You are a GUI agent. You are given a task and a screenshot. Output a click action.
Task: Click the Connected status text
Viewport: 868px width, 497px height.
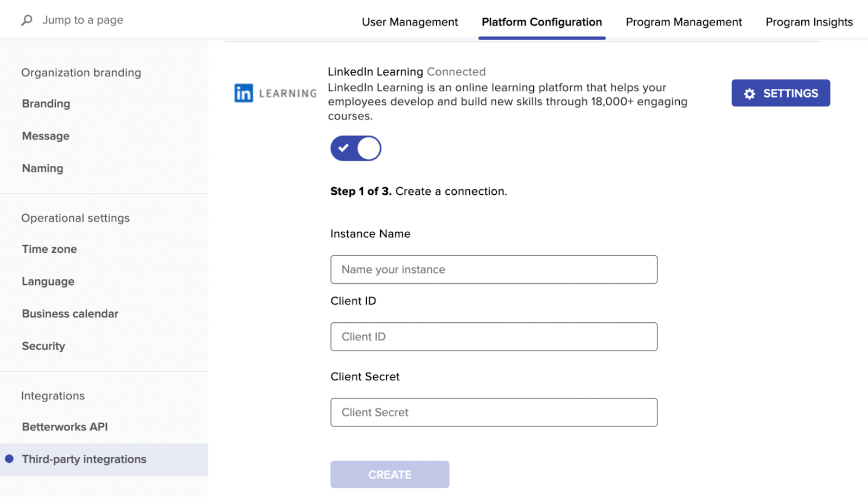point(456,72)
